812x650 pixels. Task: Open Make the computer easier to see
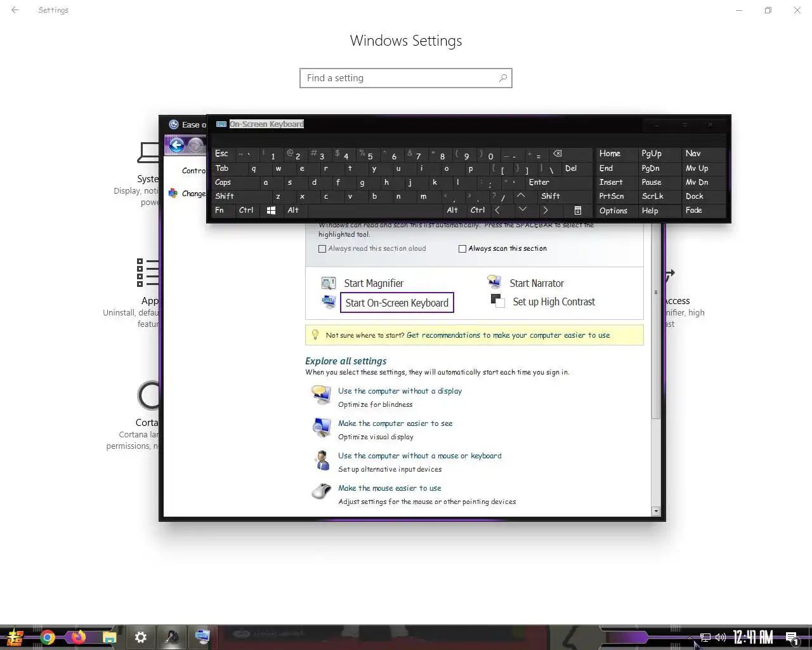point(395,423)
